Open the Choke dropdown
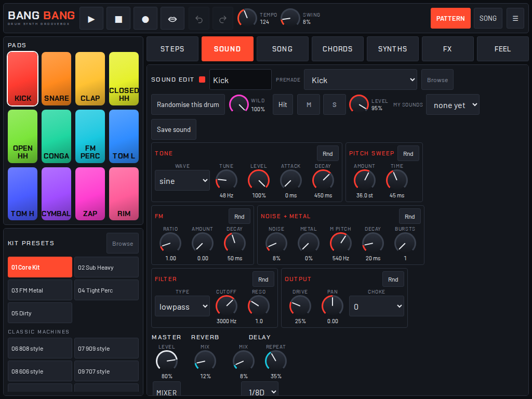532x399 pixels. 376,307
